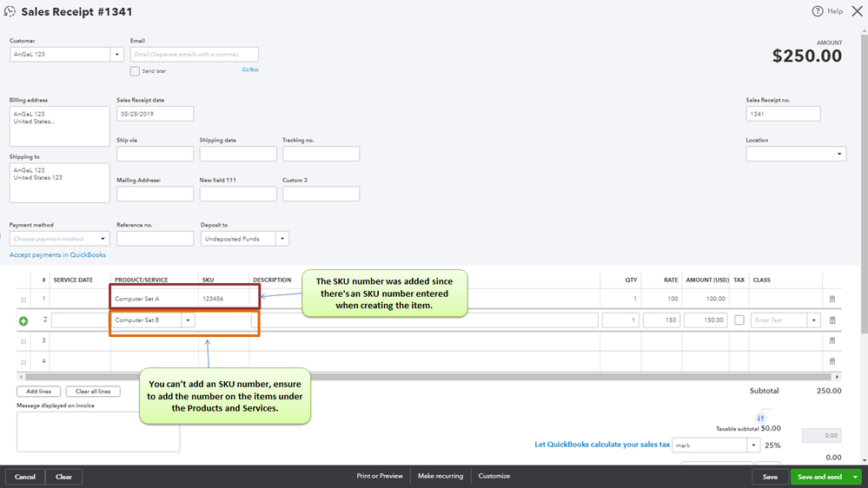This screenshot has height=488, width=868.
Task: Open the recent transactions history icon
Action: pos(10,11)
